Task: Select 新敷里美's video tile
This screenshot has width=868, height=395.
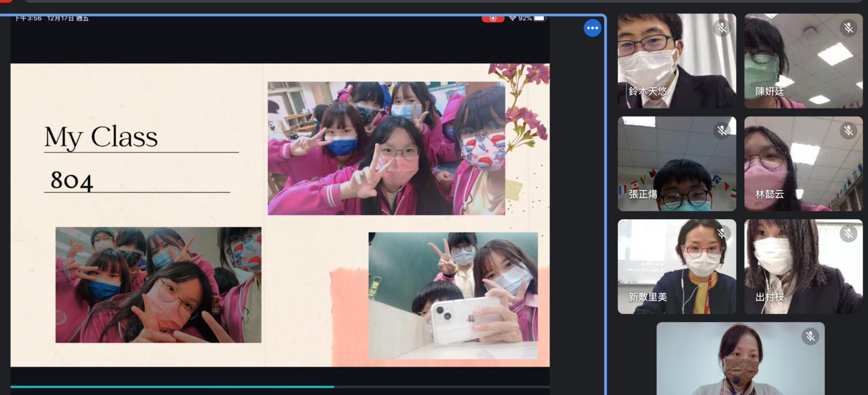Action: point(677,267)
